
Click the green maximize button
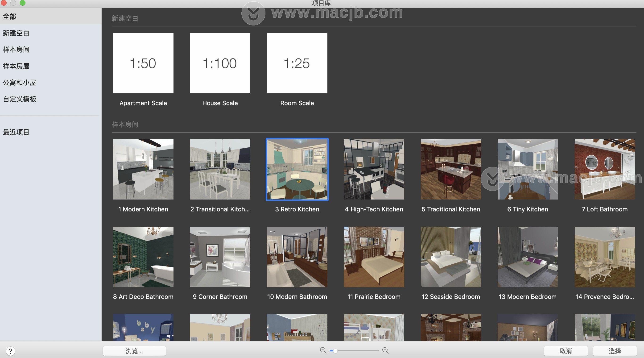[22, 3]
